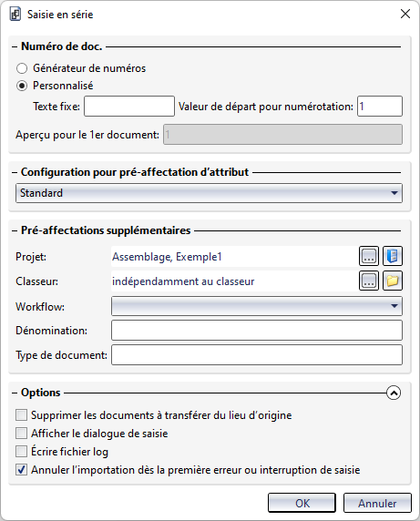
Task: Check the Écrire fichier log option
Action: click(x=22, y=452)
